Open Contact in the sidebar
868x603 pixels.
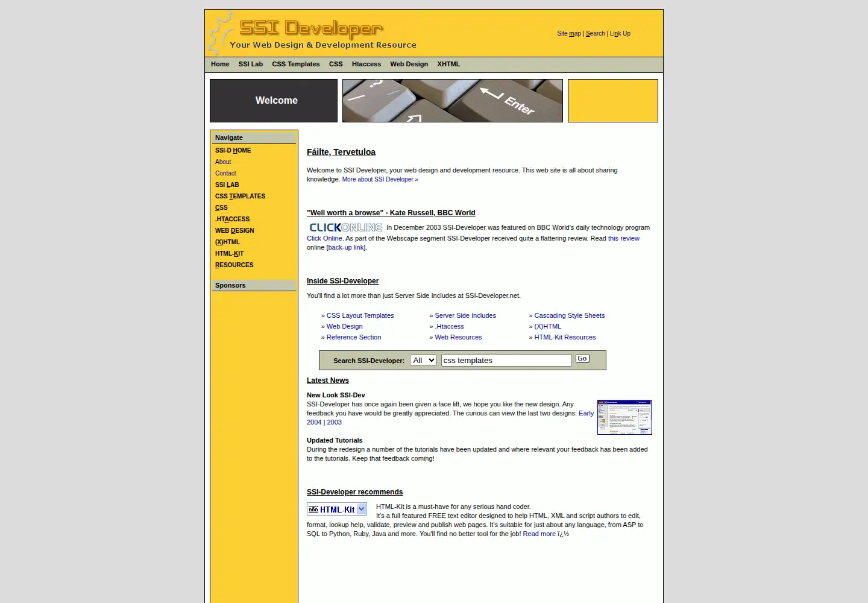pyautogui.click(x=225, y=174)
